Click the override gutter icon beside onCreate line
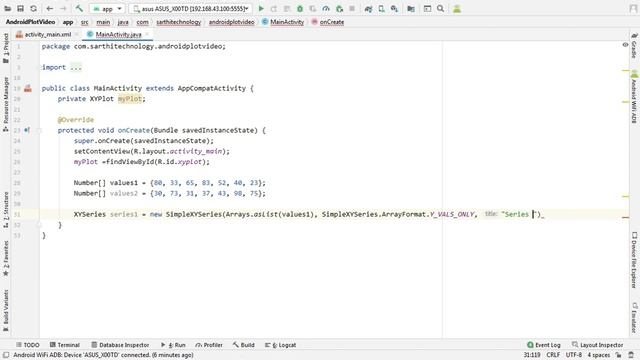 click(x=27, y=130)
